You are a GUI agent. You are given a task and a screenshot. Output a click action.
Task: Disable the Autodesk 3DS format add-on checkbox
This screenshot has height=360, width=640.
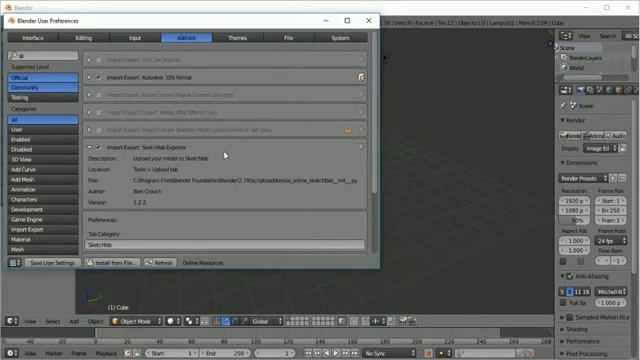pyautogui.click(x=99, y=77)
